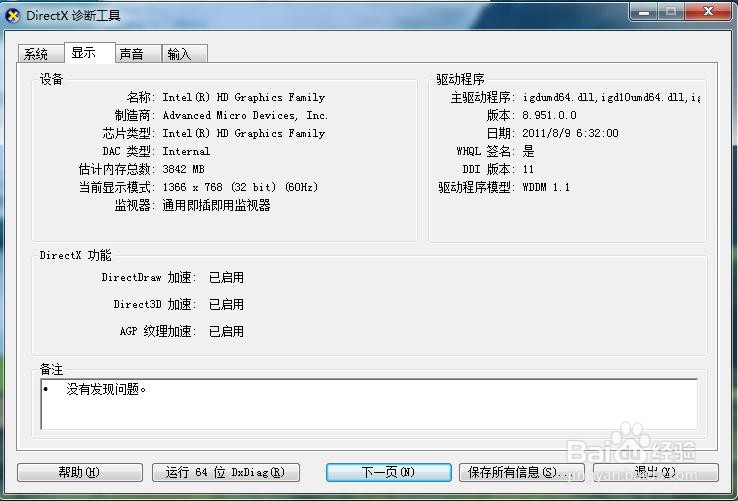Click the '设备' group heading
738x501 pixels.
[51, 79]
